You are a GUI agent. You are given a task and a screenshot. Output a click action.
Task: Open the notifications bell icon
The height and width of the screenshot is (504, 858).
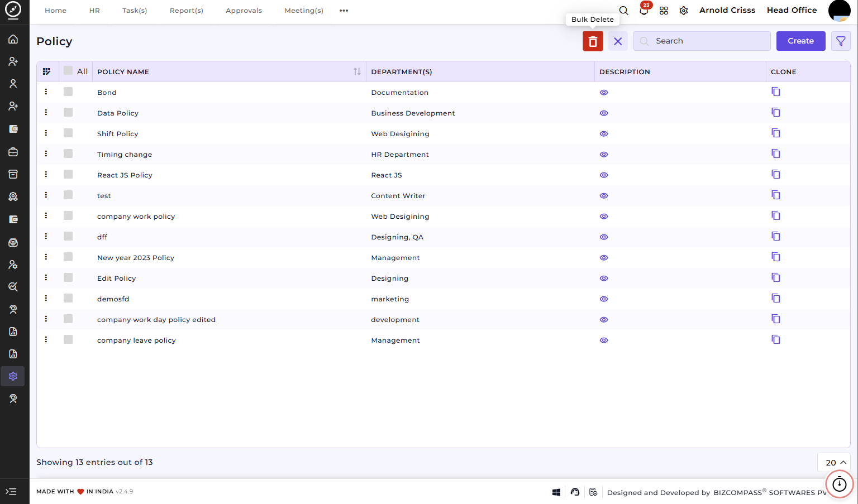(x=644, y=10)
